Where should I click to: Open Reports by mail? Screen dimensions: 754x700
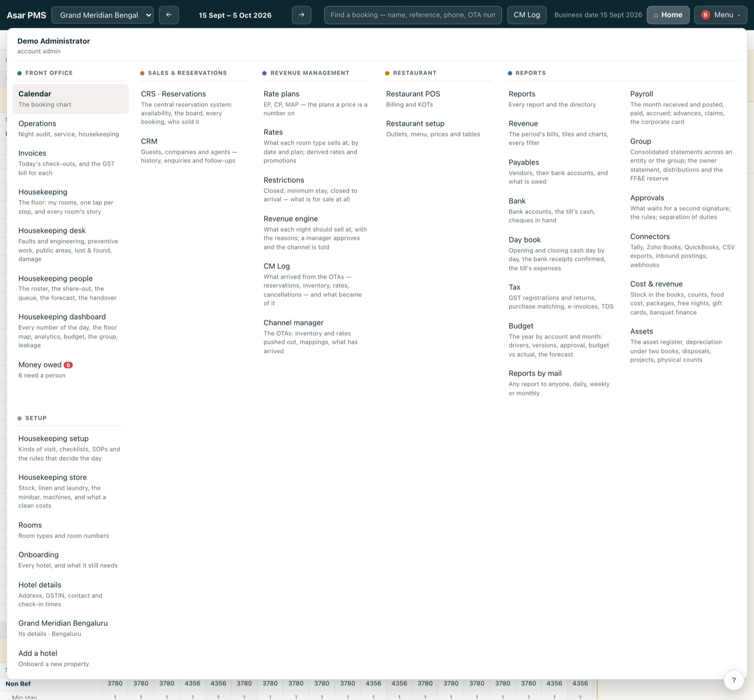click(562, 383)
